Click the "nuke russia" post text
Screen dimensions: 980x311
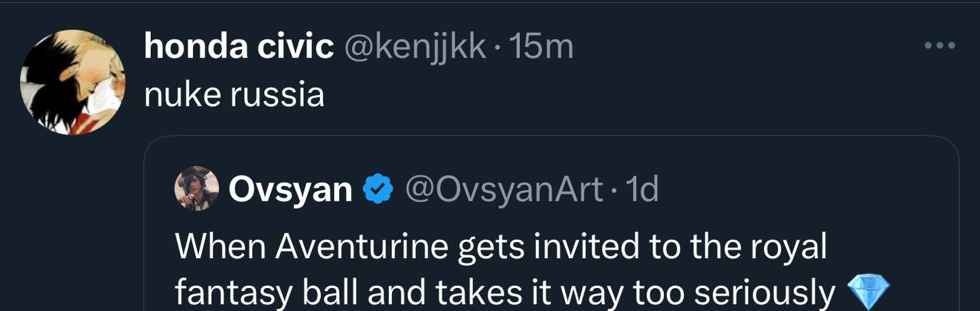(234, 95)
